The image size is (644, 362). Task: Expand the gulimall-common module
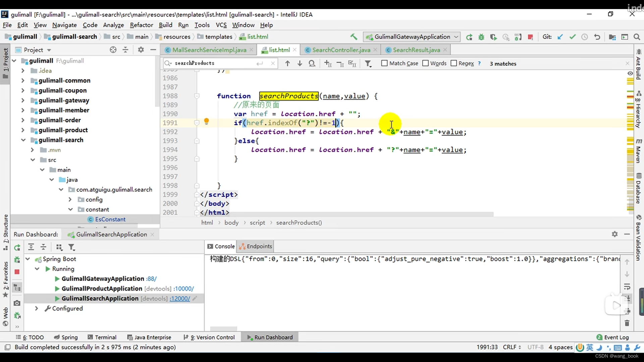pyautogui.click(x=23, y=80)
